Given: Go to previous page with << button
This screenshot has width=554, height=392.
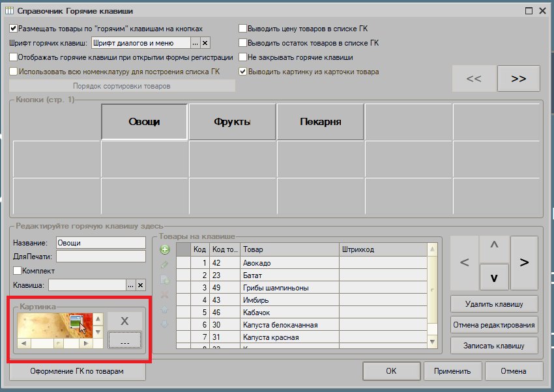Looking at the screenshot, I should (x=474, y=78).
